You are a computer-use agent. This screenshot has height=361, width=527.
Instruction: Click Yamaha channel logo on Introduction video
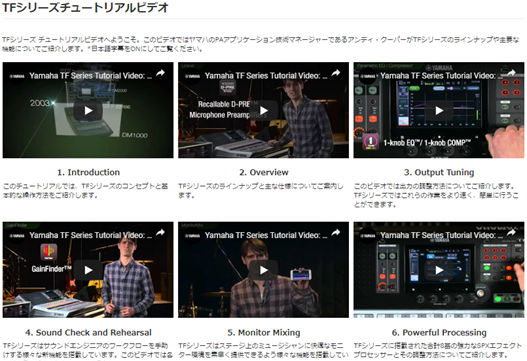(x=17, y=76)
